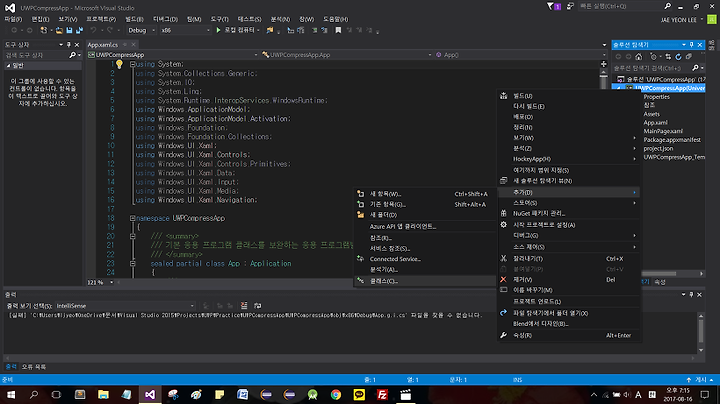Expand HockeyApp(H) submenu
Viewport: 720px width, 404px height.
click(569, 159)
